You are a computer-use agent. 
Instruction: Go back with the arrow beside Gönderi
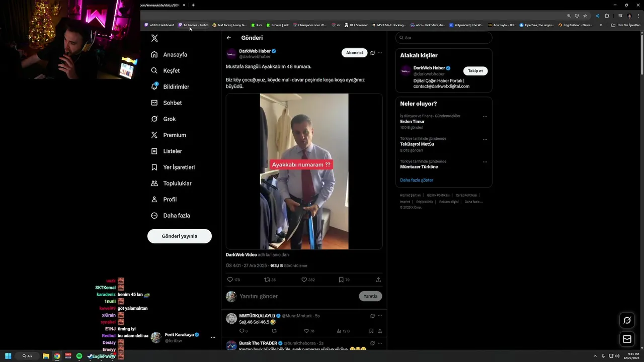(x=229, y=38)
